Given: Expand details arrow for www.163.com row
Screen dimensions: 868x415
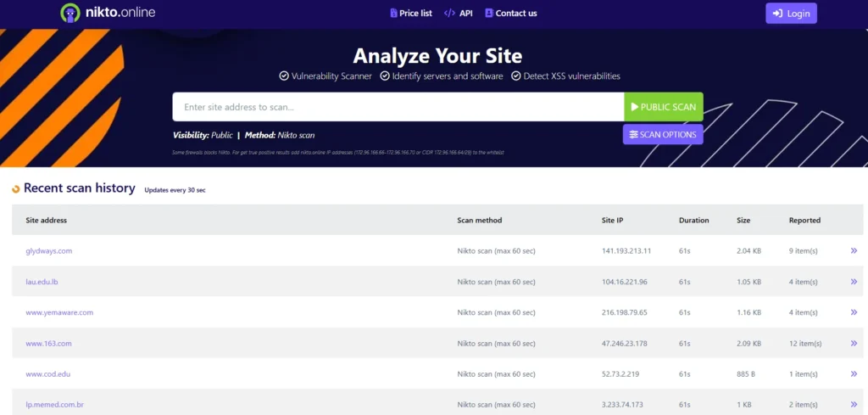Looking at the screenshot, I should click(854, 344).
